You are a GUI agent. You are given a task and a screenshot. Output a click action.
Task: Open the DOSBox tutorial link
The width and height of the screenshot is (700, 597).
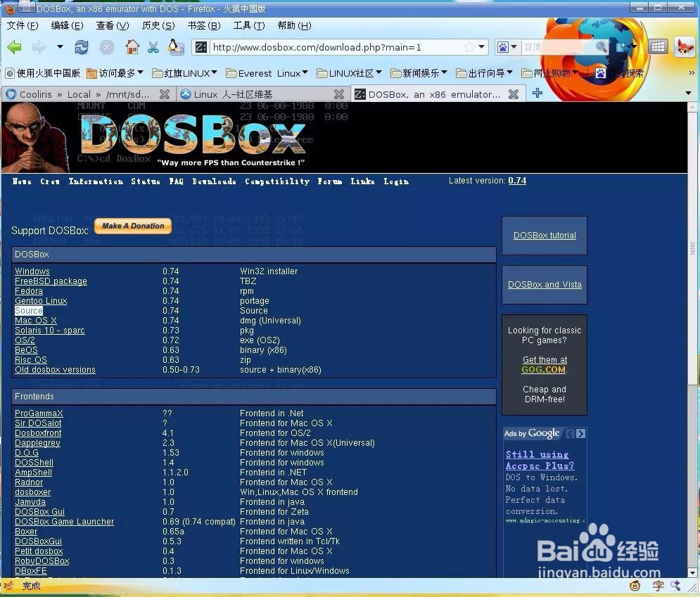tap(544, 235)
